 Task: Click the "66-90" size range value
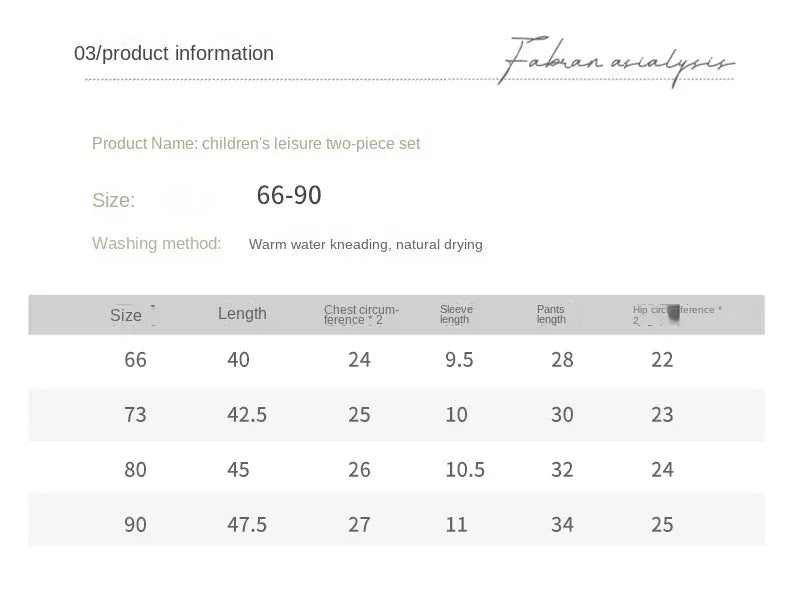pos(289,196)
